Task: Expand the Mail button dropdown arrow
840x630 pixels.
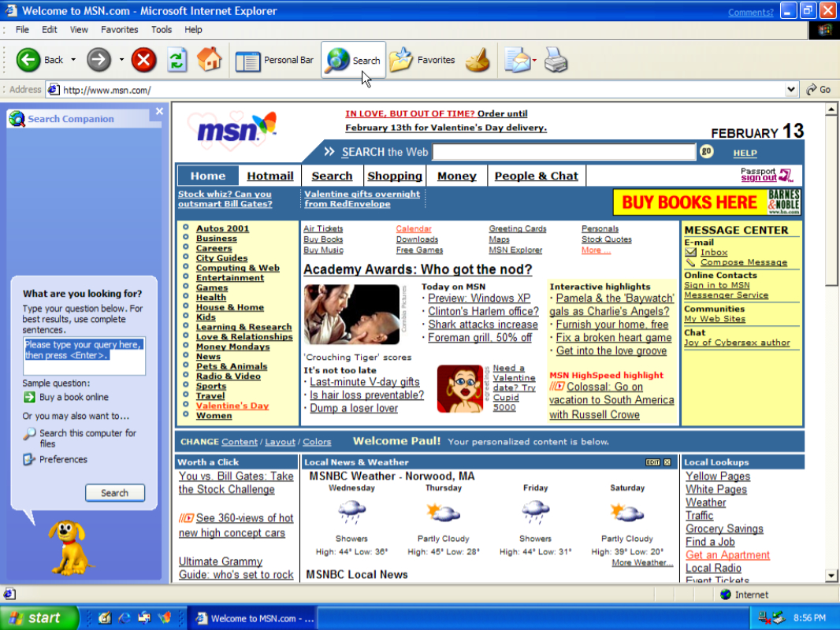Action: click(535, 60)
